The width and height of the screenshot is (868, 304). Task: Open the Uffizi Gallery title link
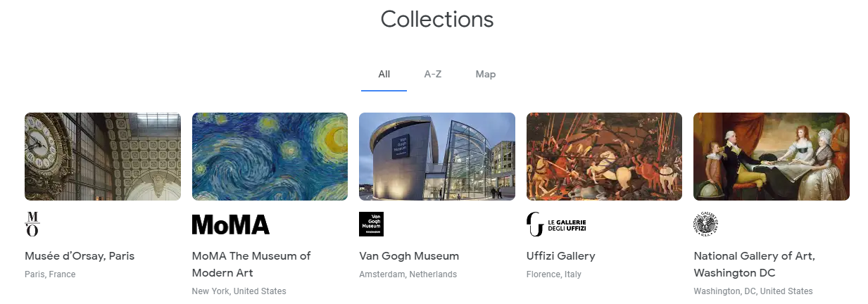click(x=561, y=255)
